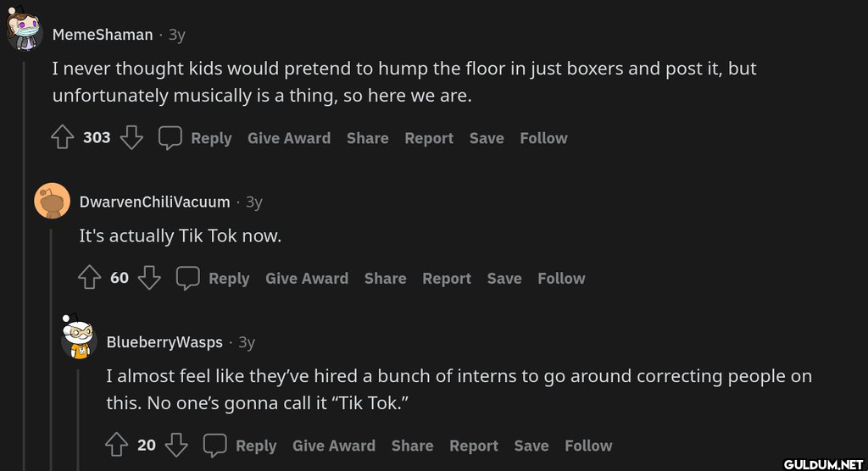
Task: Visit the BlueberryWasps username link
Action: click(164, 342)
